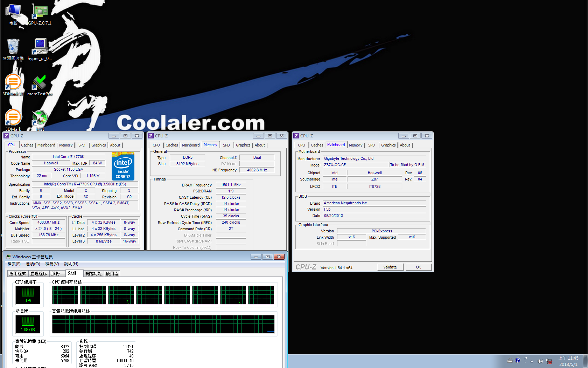
Task: Click the Core Speed value 4003.07 MHz
Action: [49, 222]
